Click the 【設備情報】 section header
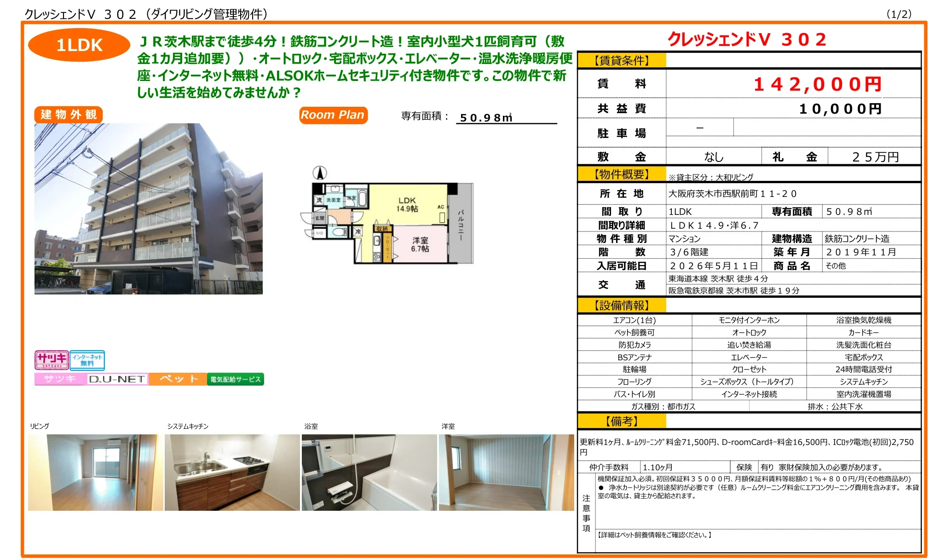 click(622, 305)
